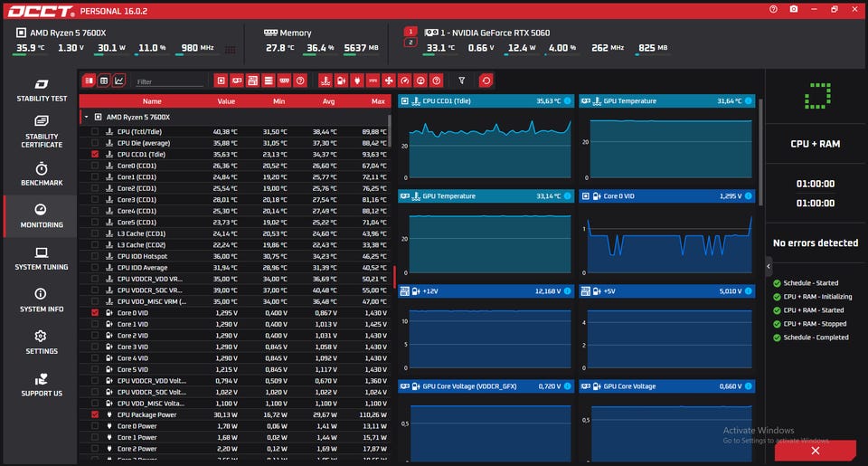Uncheck the CPU CCD1 (Tdie) checkbox
The width and height of the screenshot is (868, 466).
pos(95,155)
